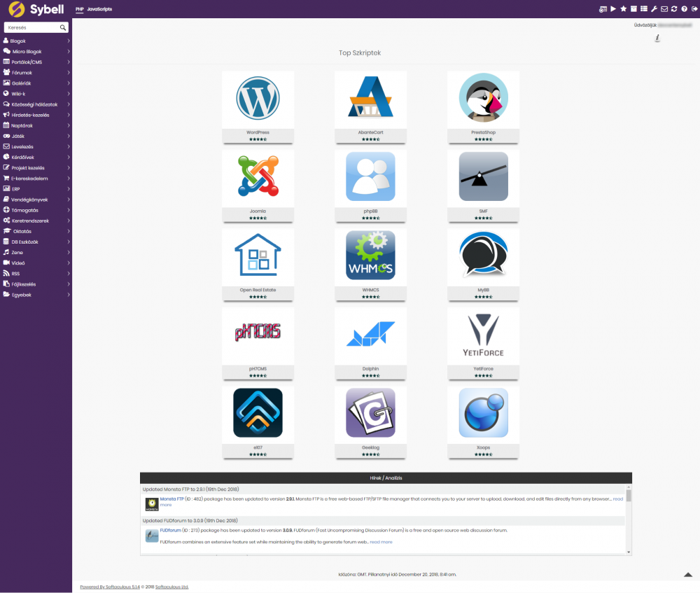This screenshot has width=700, height=593.
Task: Click read more under FUDforum news
Action: [x=381, y=542]
